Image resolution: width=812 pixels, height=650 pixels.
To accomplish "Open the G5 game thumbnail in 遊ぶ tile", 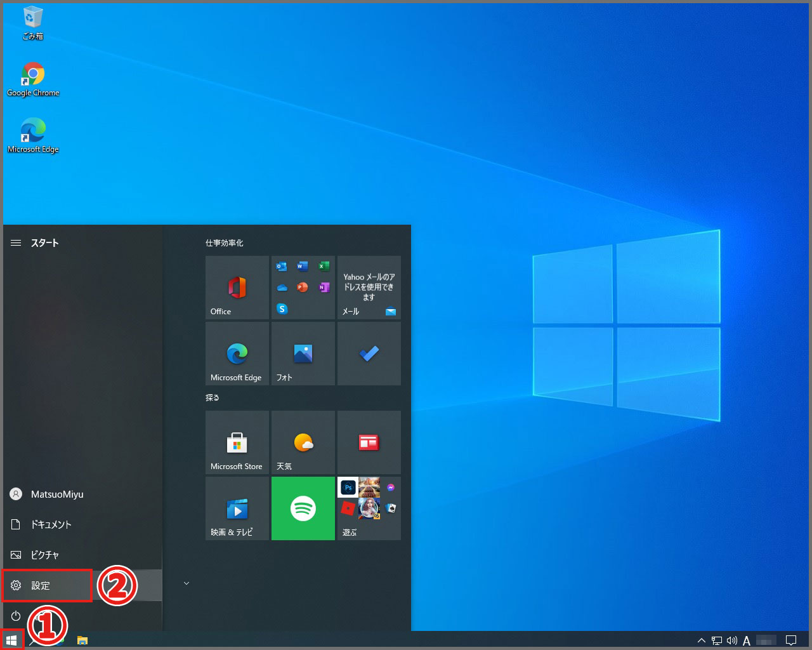I will (369, 508).
